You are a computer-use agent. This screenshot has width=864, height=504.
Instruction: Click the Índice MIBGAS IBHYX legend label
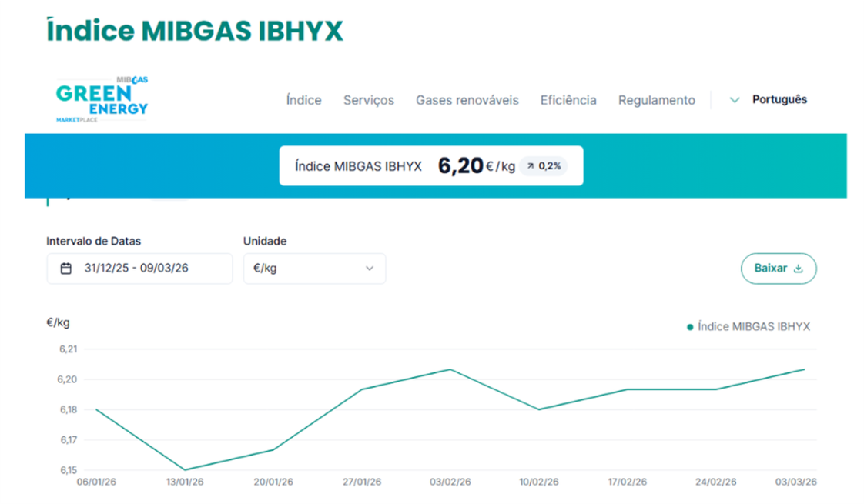(753, 327)
